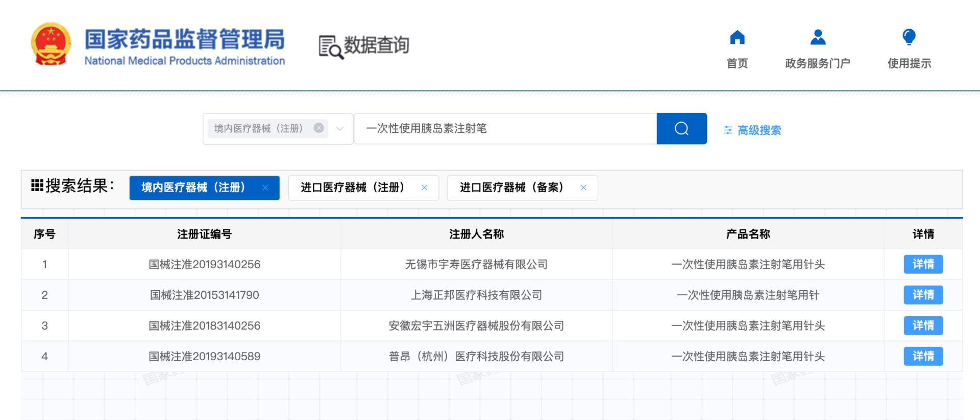This screenshot has height=420, width=980.
Task: Click the national emblem logo
Action: click(51, 44)
